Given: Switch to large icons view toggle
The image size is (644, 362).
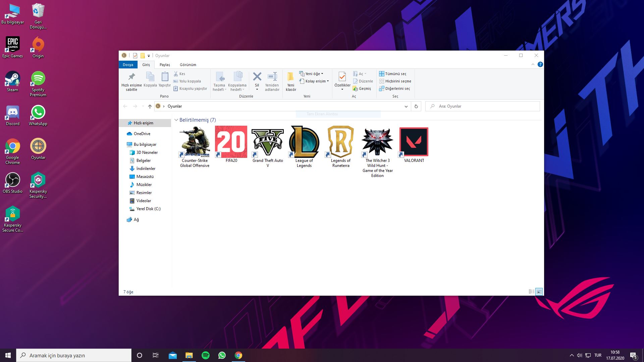Looking at the screenshot, I should [x=539, y=292].
